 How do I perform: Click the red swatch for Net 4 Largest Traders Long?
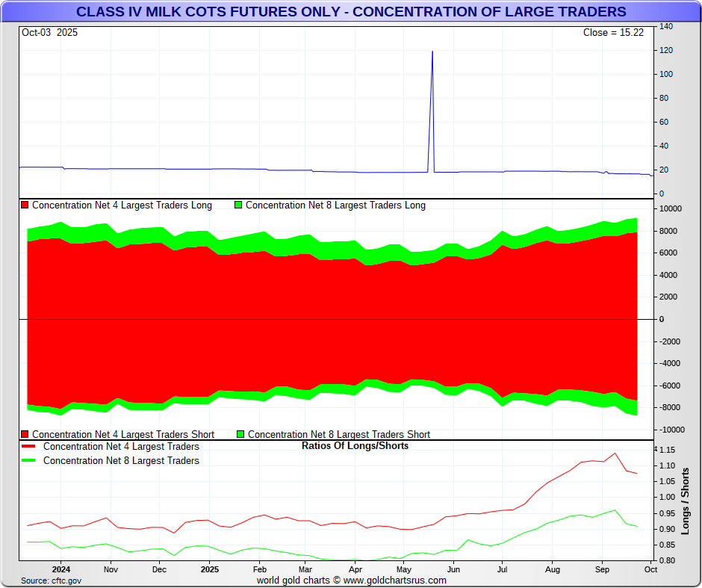coord(25,205)
